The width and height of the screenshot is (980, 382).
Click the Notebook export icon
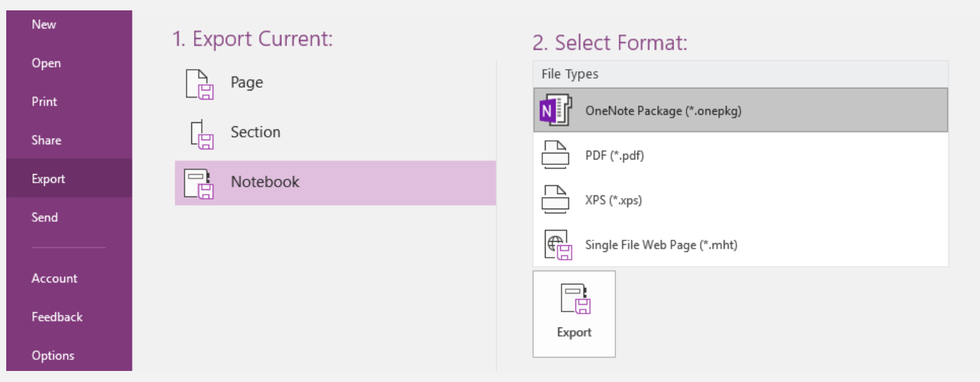click(200, 183)
